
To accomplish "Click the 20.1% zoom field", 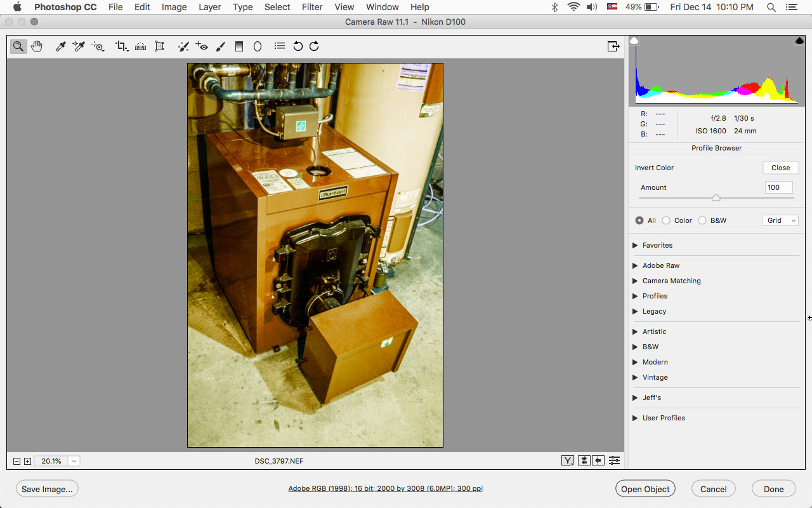I will point(51,462).
